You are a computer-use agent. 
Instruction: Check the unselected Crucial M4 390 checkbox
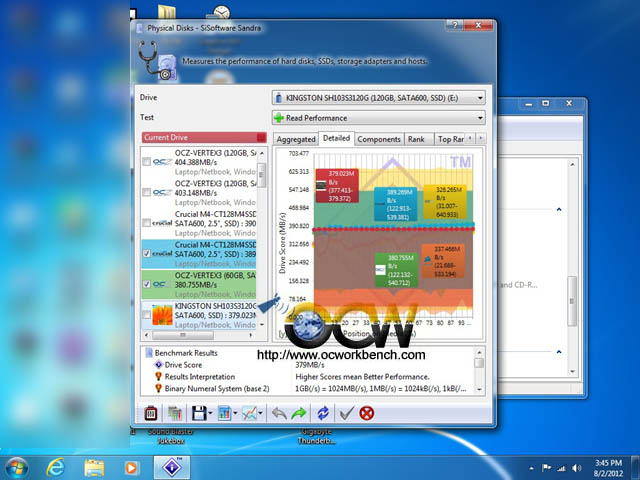pos(147,223)
